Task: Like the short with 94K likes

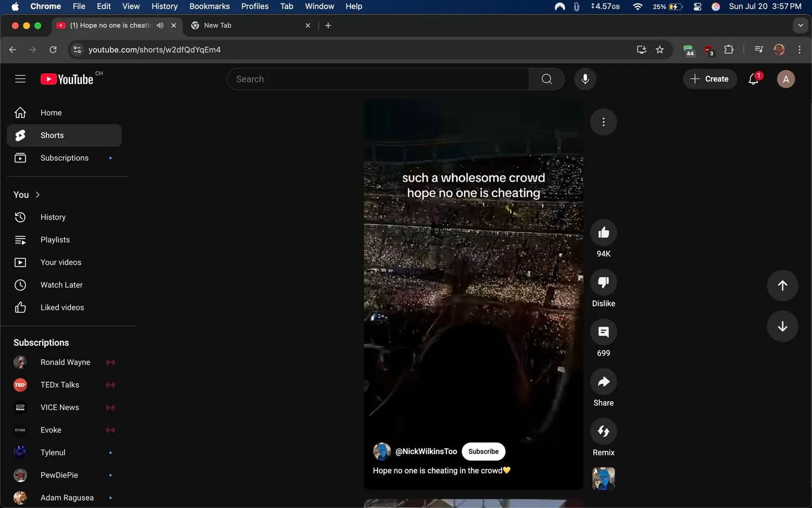Action: (x=603, y=233)
